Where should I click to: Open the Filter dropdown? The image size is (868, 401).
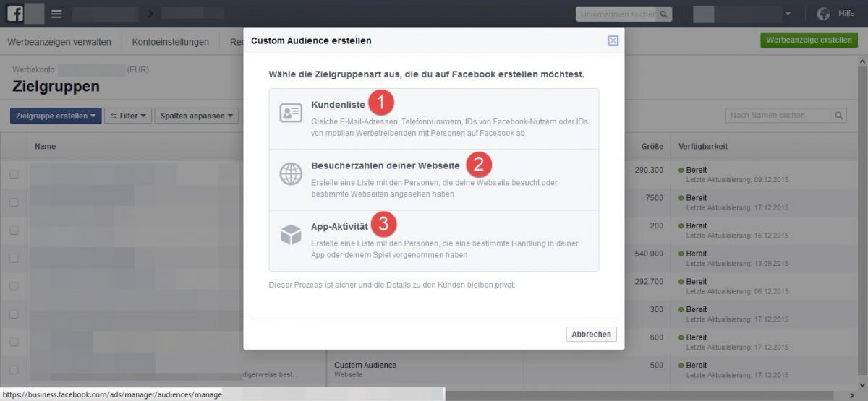coord(128,116)
